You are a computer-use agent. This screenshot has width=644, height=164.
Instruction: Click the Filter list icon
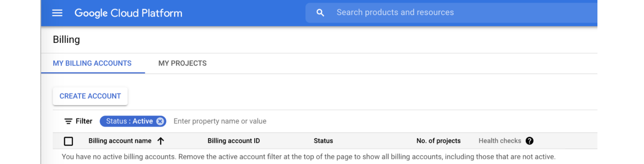tap(68, 121)
